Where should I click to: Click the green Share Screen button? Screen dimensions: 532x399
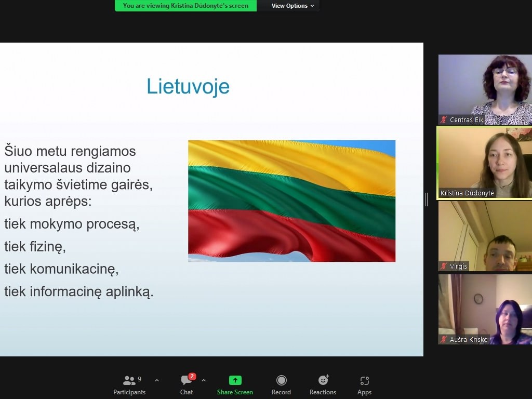pos(235,385)
